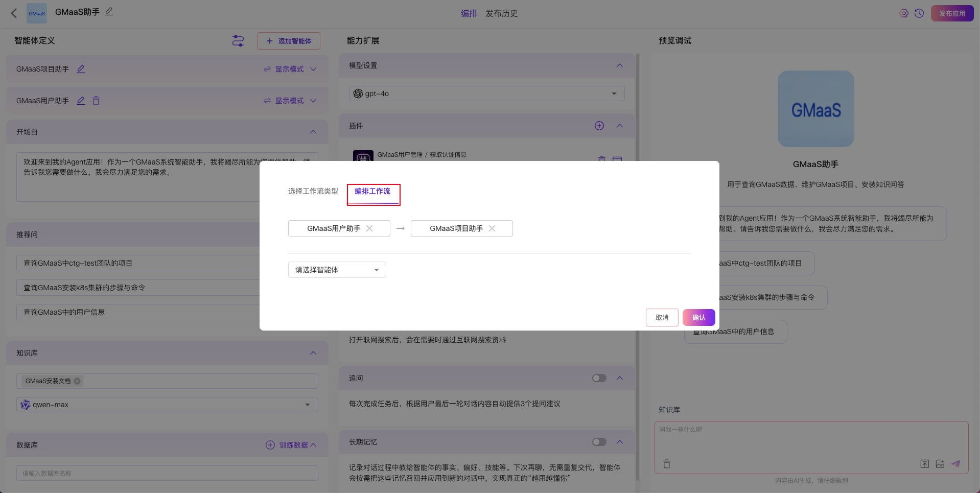This screenshot has width=980, height=493.
Task: Switch to the 选择工作流类型 tab
Action: coord(313,191)
